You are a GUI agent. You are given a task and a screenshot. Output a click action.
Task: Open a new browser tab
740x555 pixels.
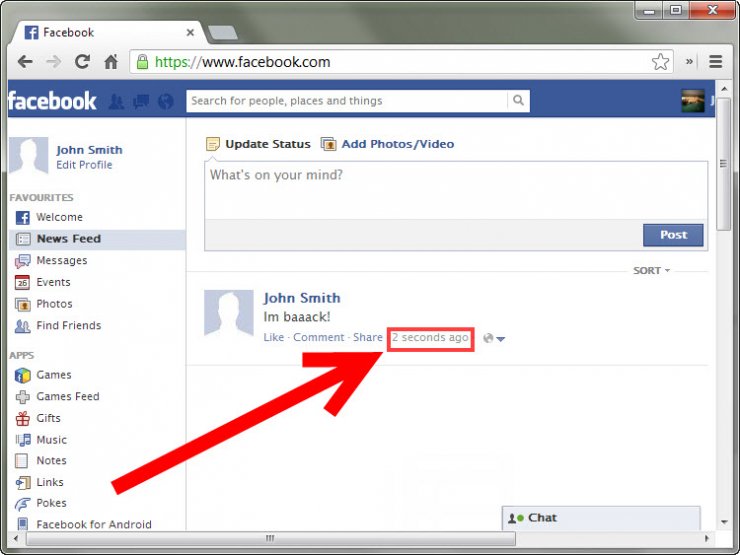pos(223,33)
